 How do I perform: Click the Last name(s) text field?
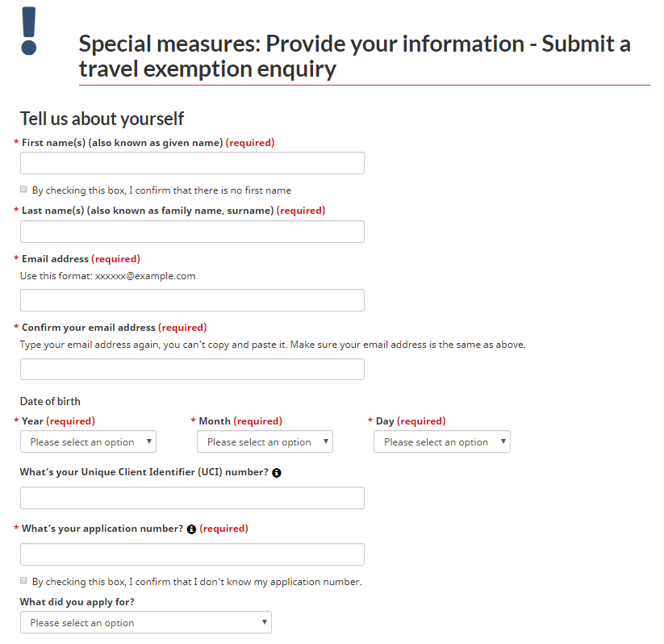(192, 232)
